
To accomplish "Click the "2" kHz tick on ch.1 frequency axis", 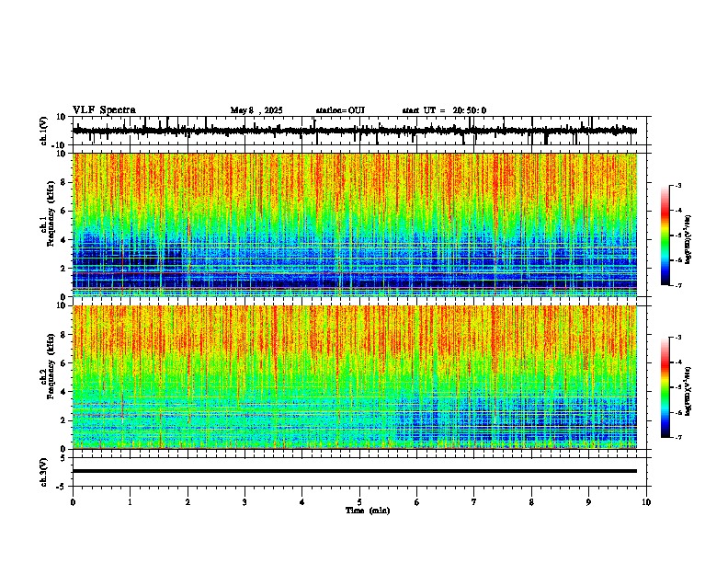I will pyautogui.click(x=64, y=268).
